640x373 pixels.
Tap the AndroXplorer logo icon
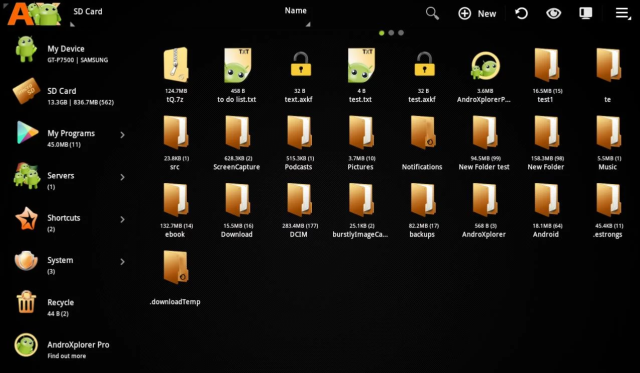pos(34,13)
